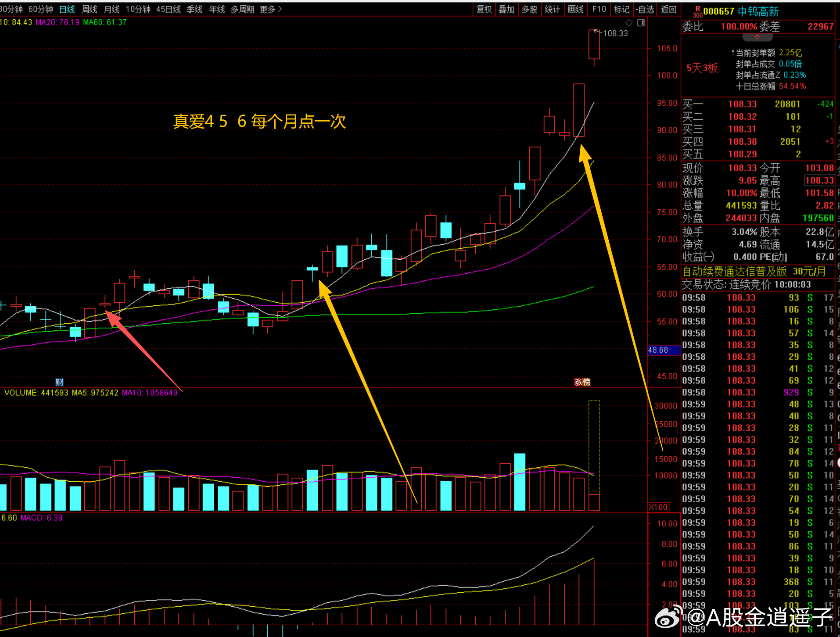
Task: Select the 日线 daily chart tab
Action: coord(67,9)
